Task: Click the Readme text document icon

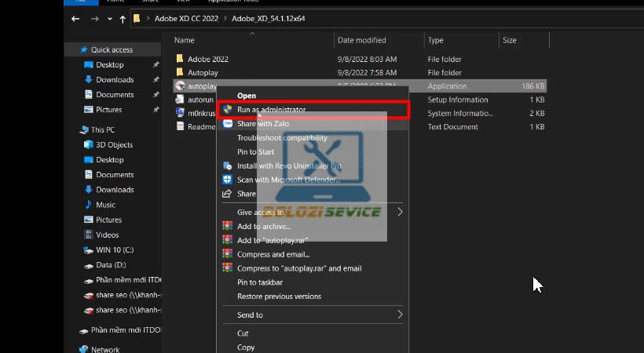Action: [180, 126]
